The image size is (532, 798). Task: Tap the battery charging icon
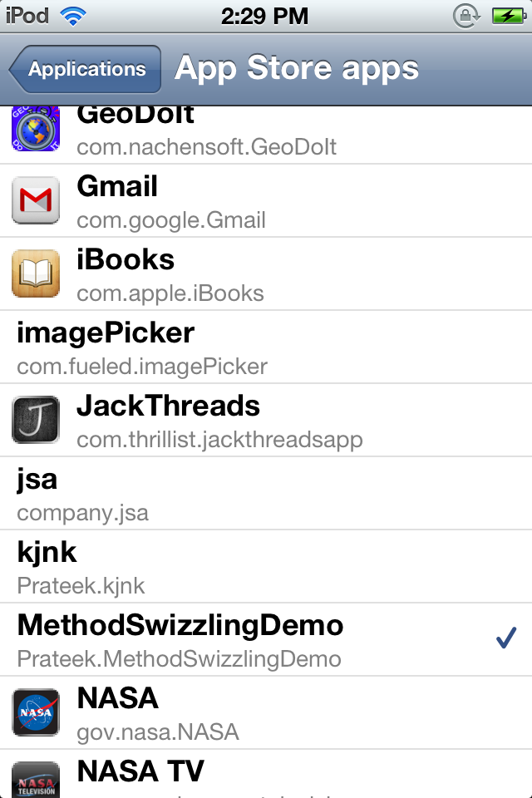pyautogui.click(x=509, y=17)
